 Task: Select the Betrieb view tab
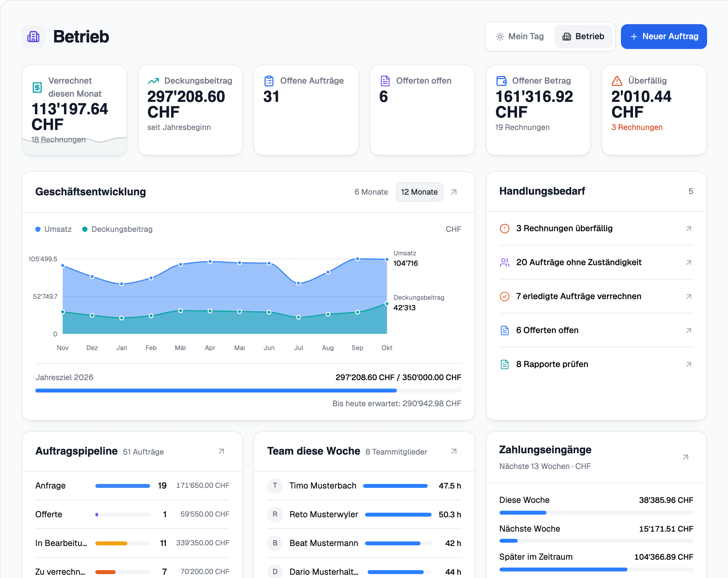[583, 37]
